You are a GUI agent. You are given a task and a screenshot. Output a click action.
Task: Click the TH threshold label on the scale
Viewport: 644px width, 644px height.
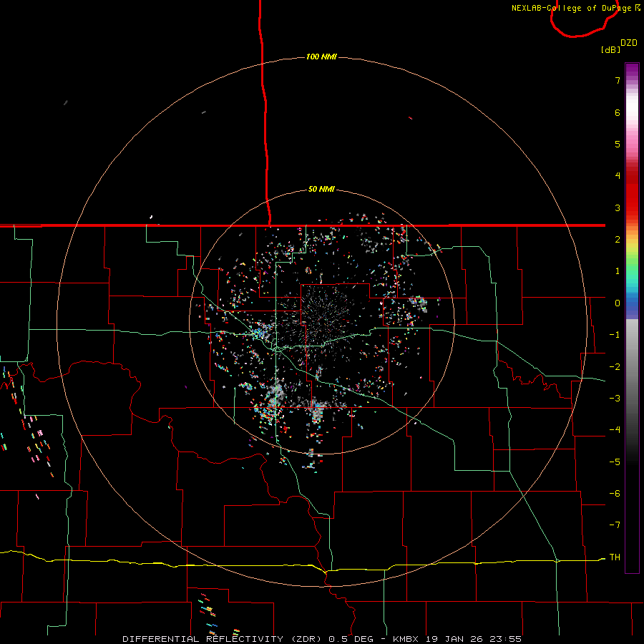point(615,557)
